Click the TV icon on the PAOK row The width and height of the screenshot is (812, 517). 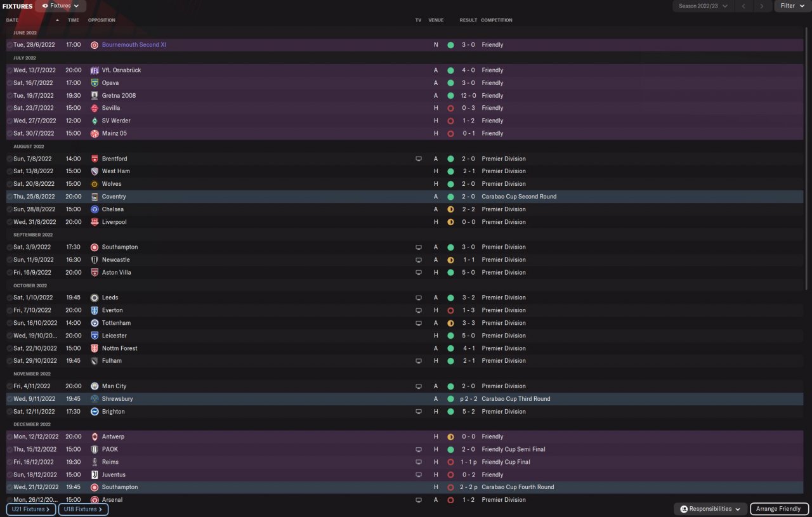point(418,449)
